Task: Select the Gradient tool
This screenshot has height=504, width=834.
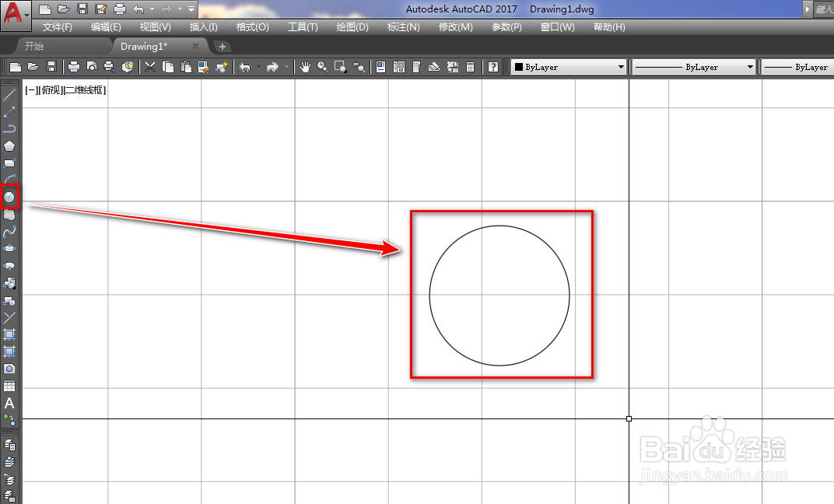Action: 9,352
